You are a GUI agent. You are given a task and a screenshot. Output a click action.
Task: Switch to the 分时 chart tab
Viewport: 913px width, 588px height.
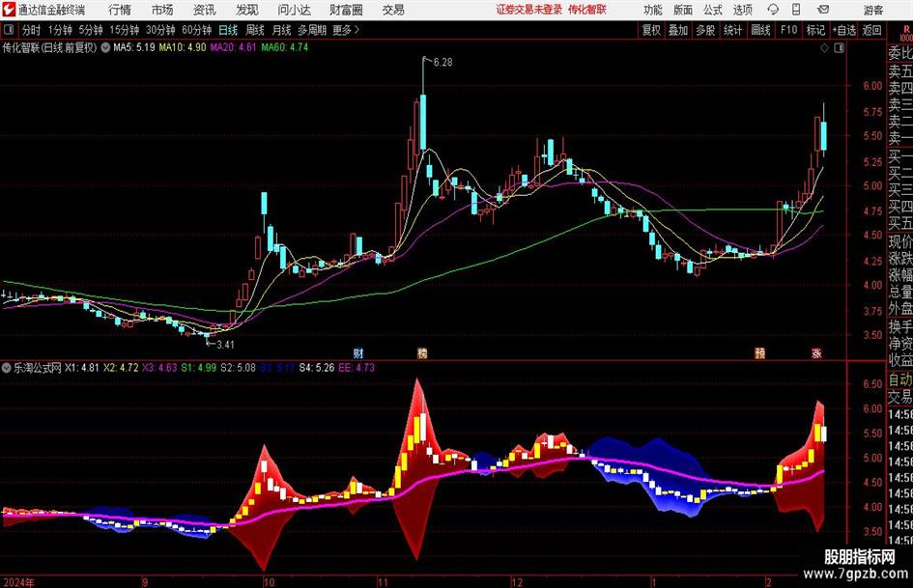[x=31, y=30]
